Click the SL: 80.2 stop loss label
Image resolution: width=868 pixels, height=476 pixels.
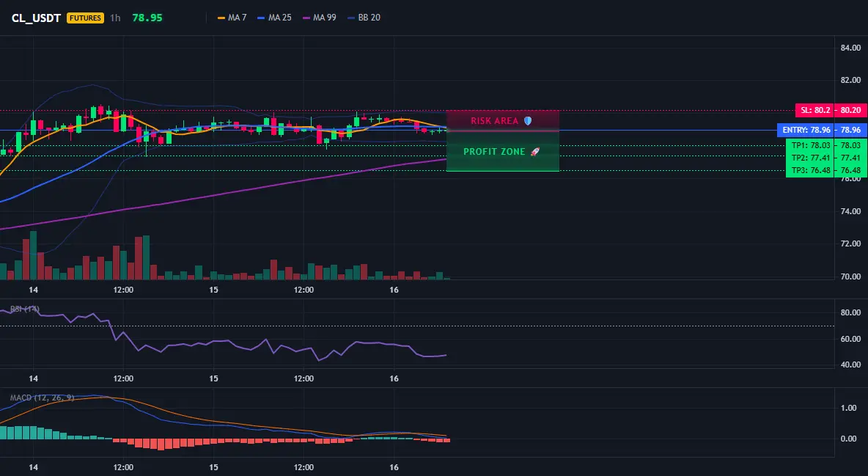tap(815, 110)
